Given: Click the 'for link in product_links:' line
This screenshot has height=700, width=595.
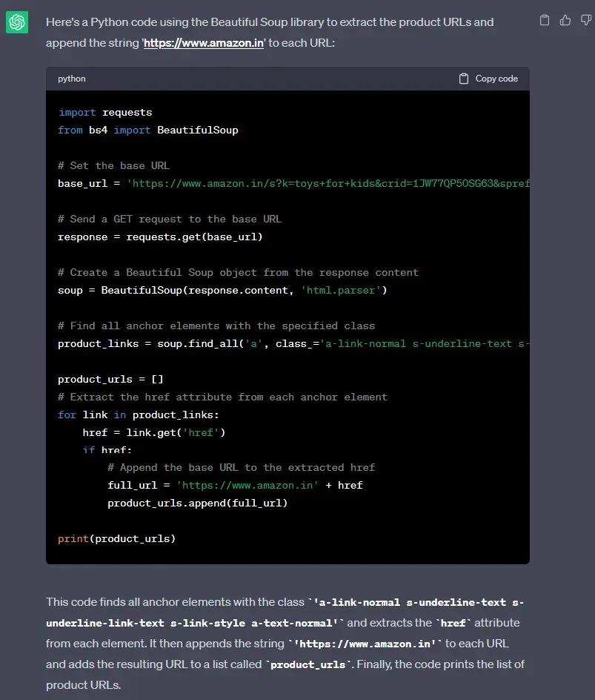Looking at the screenshot, I should coord(139,415).
